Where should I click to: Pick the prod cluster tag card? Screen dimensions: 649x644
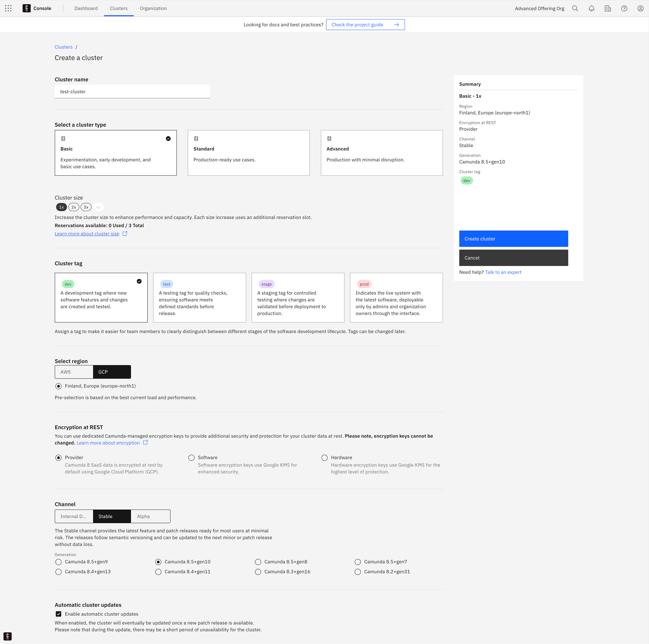click(396, 297)
